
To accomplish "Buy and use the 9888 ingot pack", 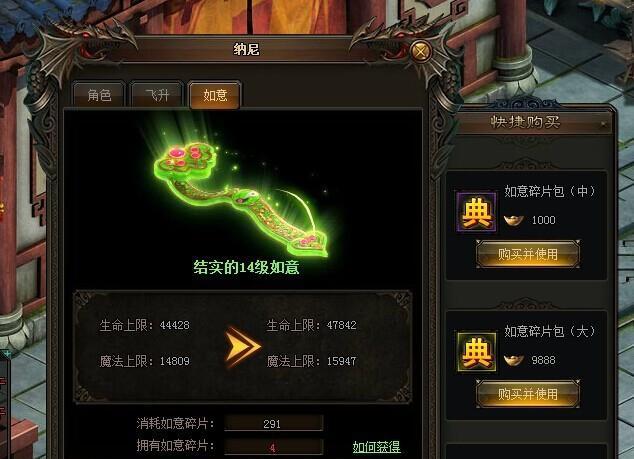I will click(528, 394).
